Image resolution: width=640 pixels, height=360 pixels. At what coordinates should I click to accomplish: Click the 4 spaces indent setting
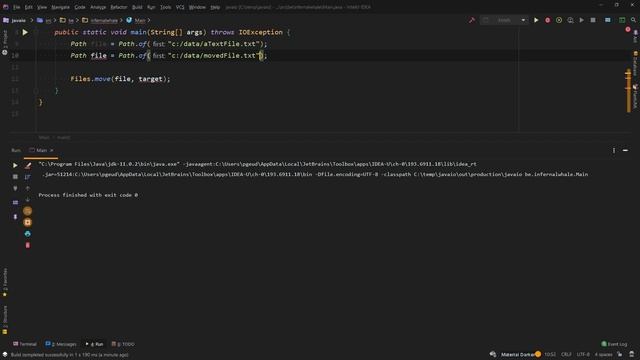click(603, 354)
